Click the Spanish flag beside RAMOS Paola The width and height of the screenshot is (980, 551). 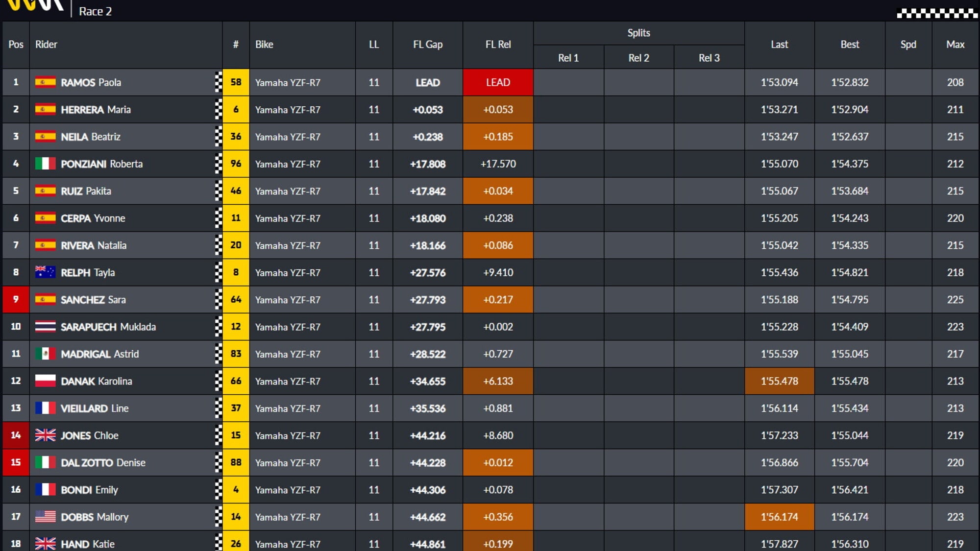45,82
